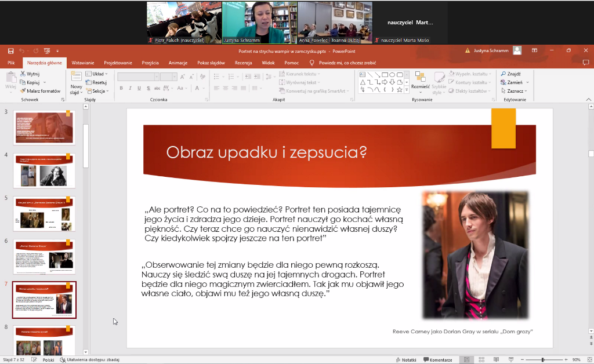The image size is (594, 364).
Task: Open the comments pane icon below window controls
Action: click(x=586, y=63)
